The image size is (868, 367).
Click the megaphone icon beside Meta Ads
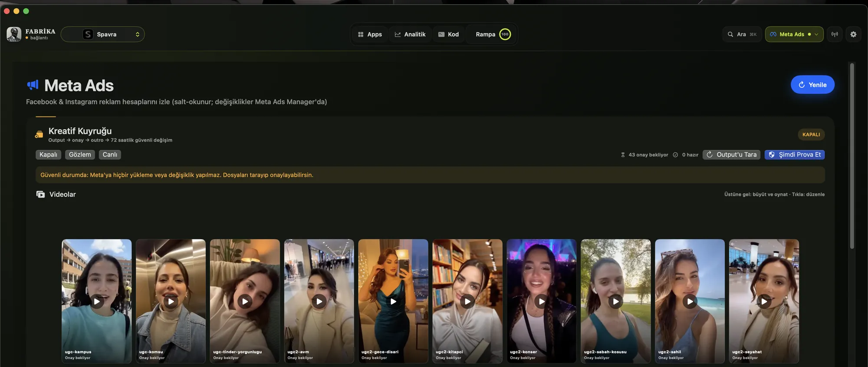(33, 85)
